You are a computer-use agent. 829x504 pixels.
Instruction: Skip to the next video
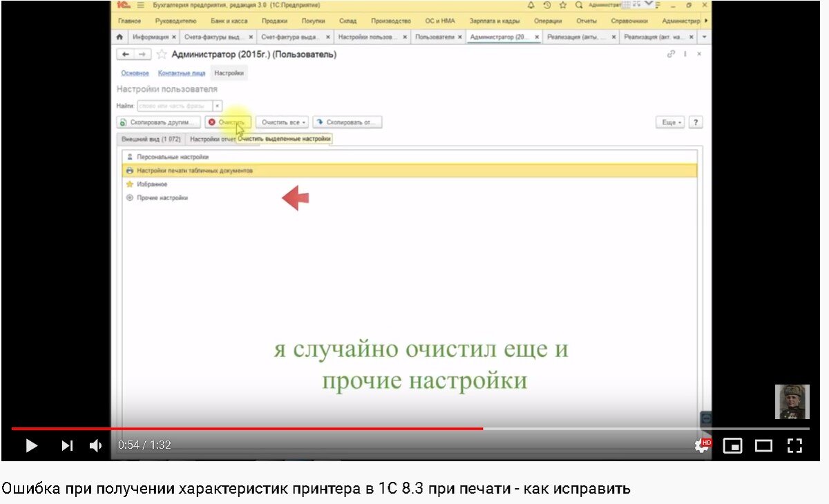(67, 445)
